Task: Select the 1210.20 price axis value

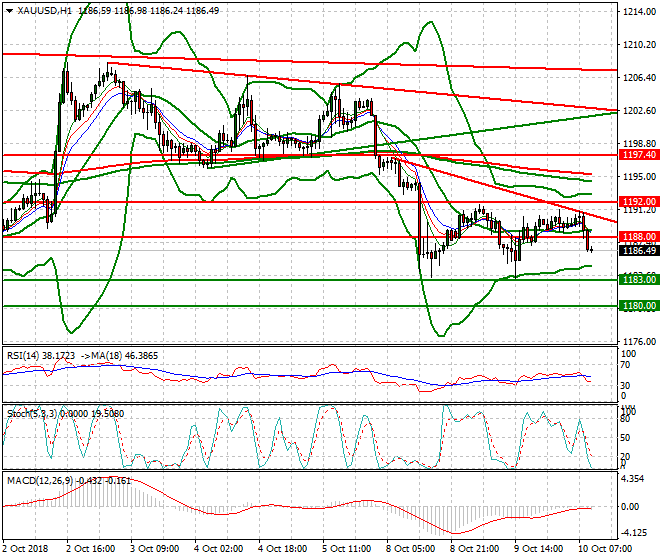Action: (639, 45)
